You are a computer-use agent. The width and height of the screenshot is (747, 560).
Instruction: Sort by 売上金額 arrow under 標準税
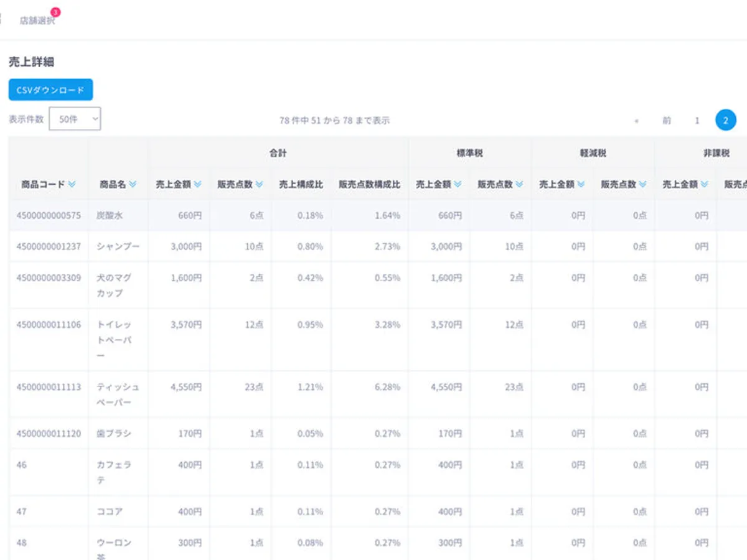tap(458, 185)
